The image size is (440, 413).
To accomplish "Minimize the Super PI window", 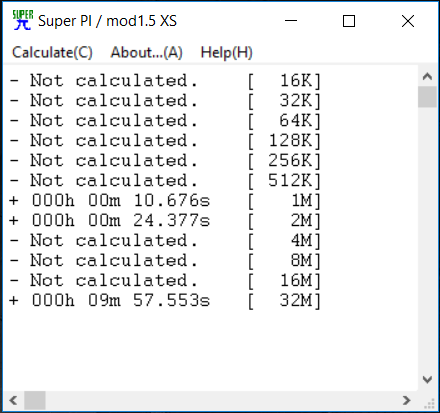I will click(291, 21).
